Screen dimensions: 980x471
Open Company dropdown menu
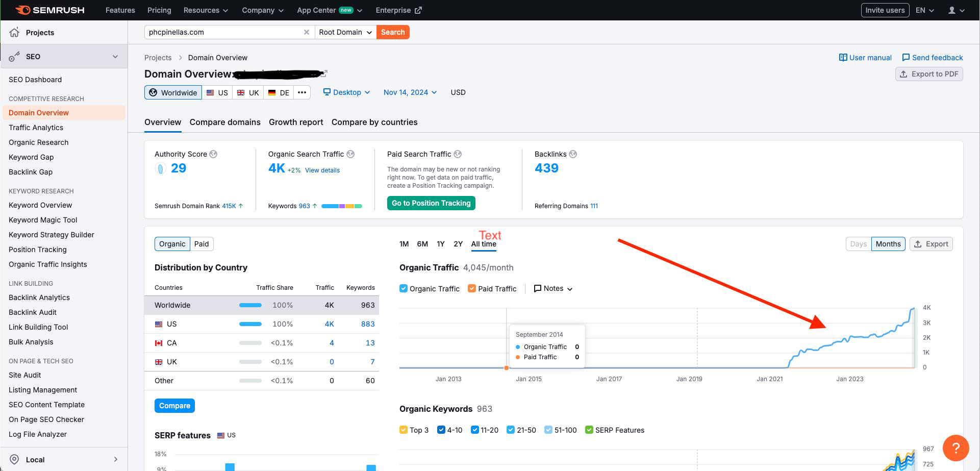(262, 10)
